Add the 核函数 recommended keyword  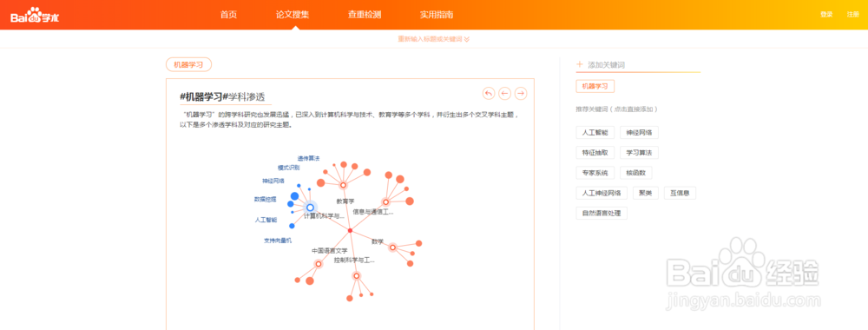[636, 173]
